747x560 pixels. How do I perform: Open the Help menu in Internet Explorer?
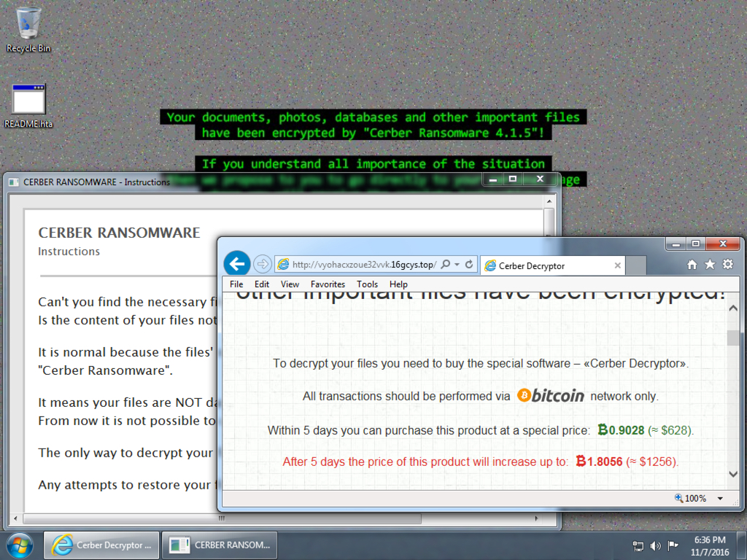tap(398, 284)
